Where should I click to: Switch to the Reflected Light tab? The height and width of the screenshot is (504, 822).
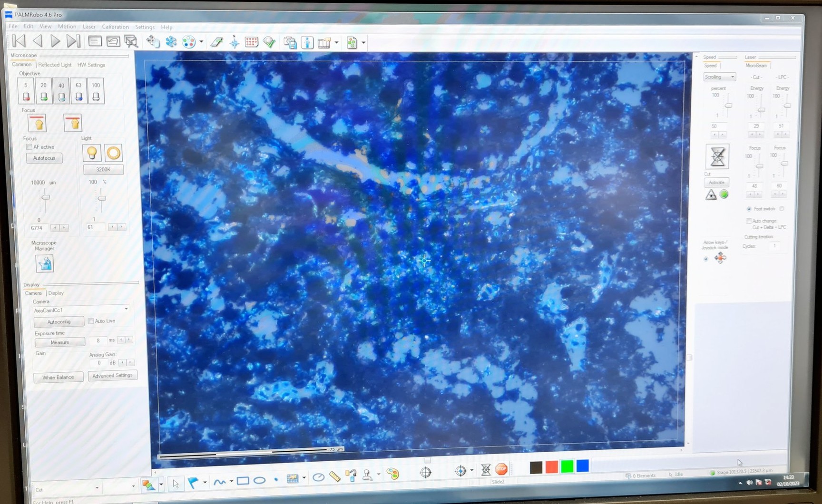coord(55,65)
